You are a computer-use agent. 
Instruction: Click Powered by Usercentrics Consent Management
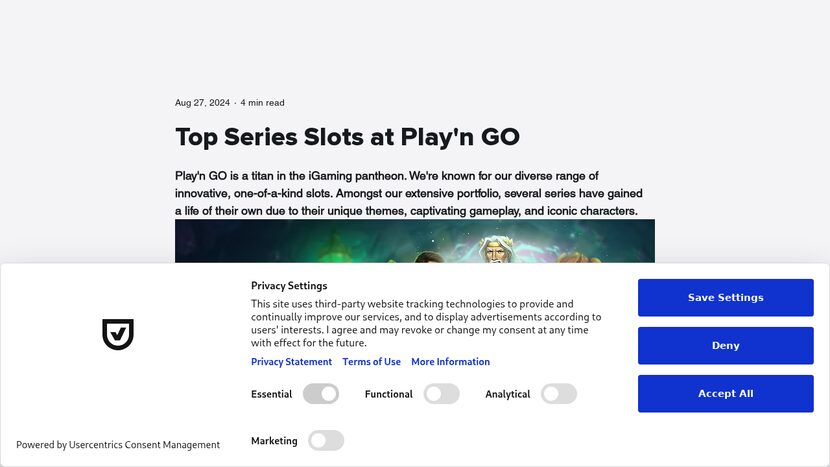pyautogui.click(x=118, y=445)
